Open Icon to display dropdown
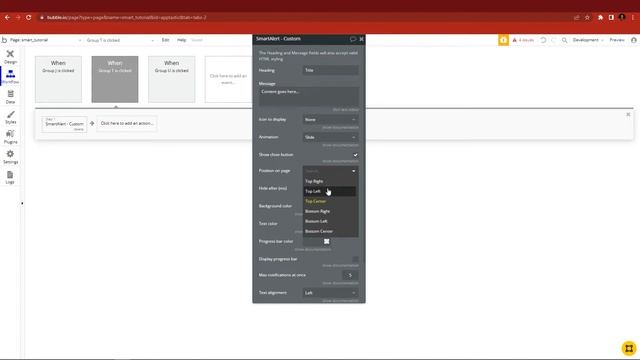Image resolution: width=640 pixels, height=360 pixels. tap(330, 120)
